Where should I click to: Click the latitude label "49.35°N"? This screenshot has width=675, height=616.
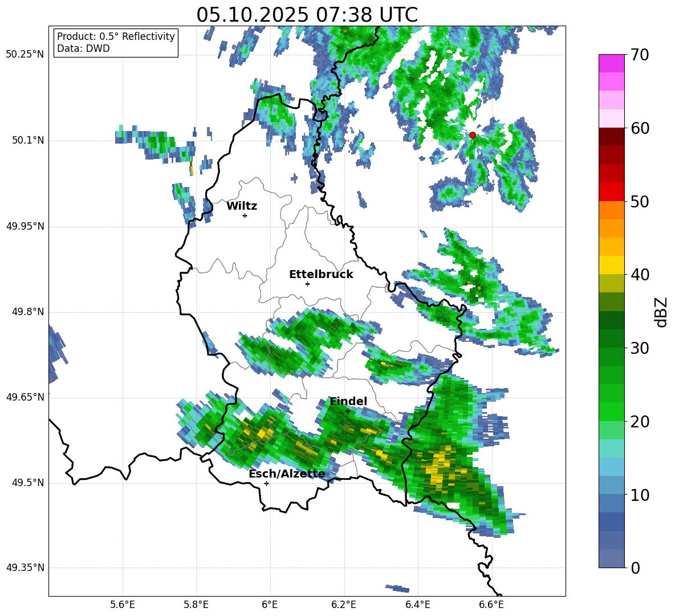25,568
